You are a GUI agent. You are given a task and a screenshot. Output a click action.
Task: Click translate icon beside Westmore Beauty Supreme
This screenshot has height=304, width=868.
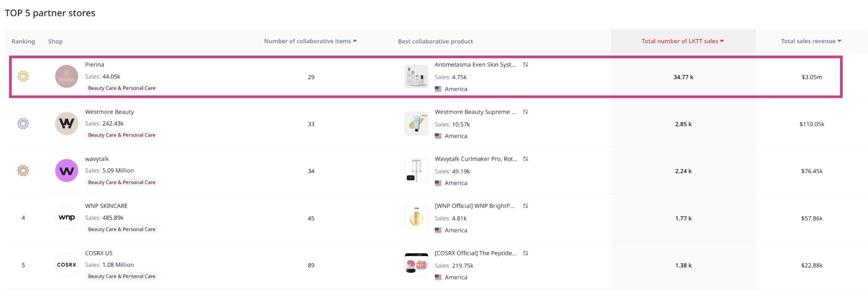(526, 112)
